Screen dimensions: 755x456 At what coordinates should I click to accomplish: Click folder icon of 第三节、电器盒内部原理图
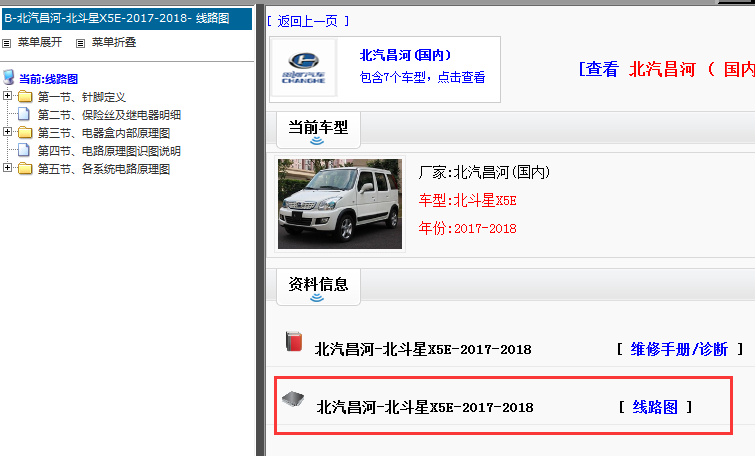click(25, 132)
